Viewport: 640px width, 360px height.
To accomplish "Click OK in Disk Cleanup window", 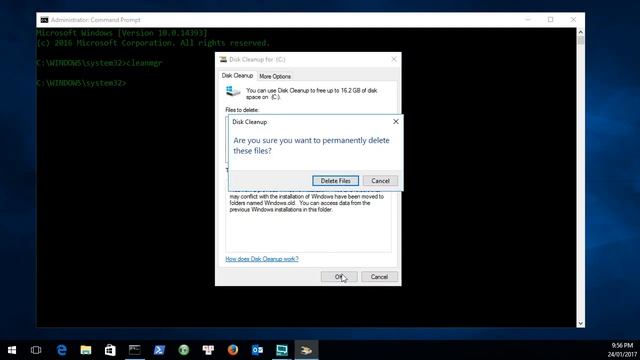I will tap(339, 277).
